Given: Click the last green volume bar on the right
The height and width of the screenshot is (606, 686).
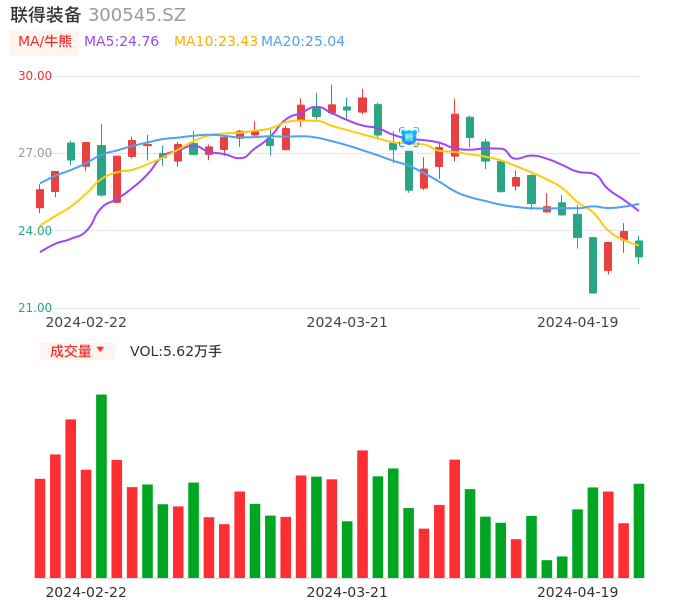Looking at the screenshot, I should 639,531.
